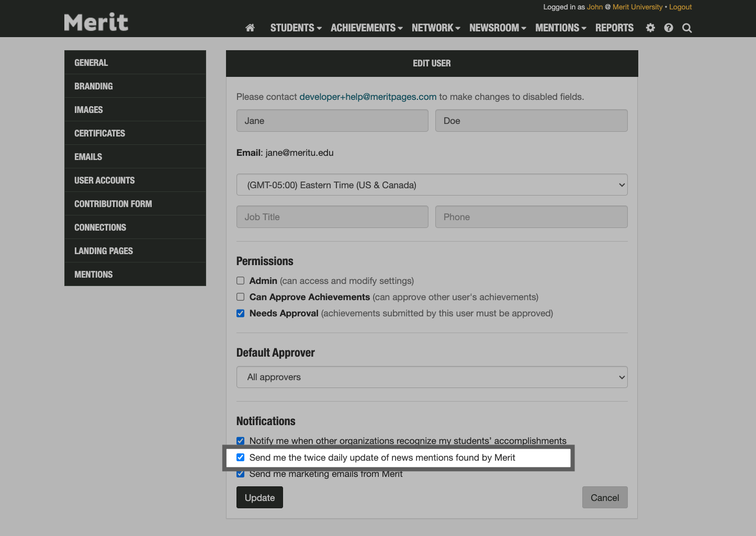Uncheck marketing emails from Merit

(240, 473)
